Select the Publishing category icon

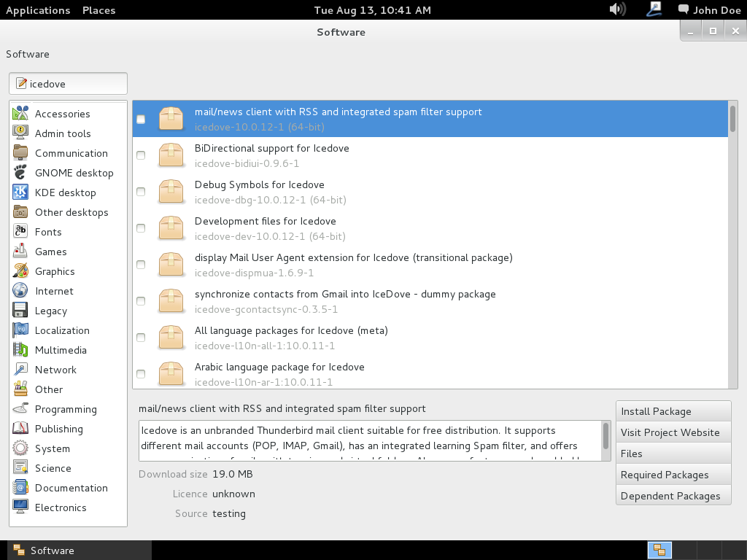point(20,429)
